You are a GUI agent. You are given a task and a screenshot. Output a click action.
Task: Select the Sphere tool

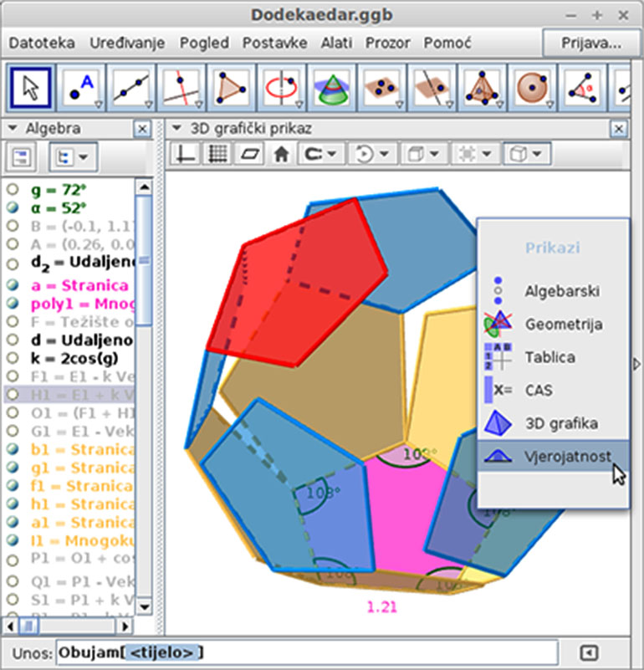(x=529, y=88)
